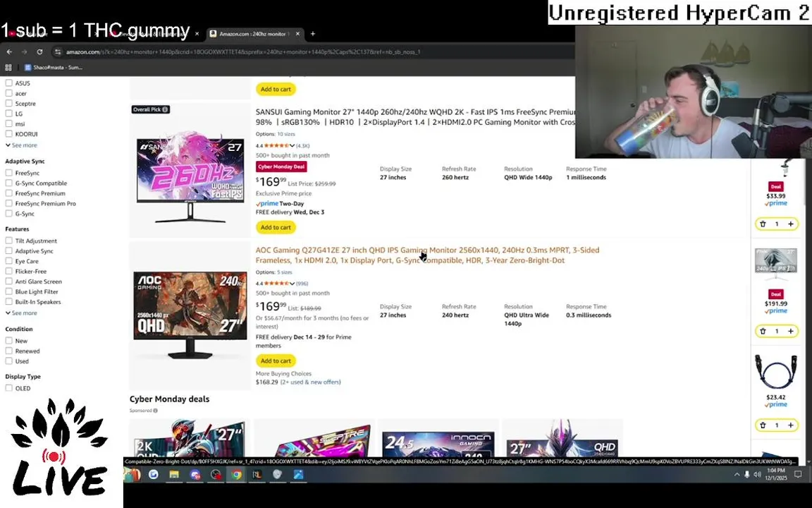The image size is (812, 508).
Task: Open the Shaco#masta bookmark
Action: (54, 68)
